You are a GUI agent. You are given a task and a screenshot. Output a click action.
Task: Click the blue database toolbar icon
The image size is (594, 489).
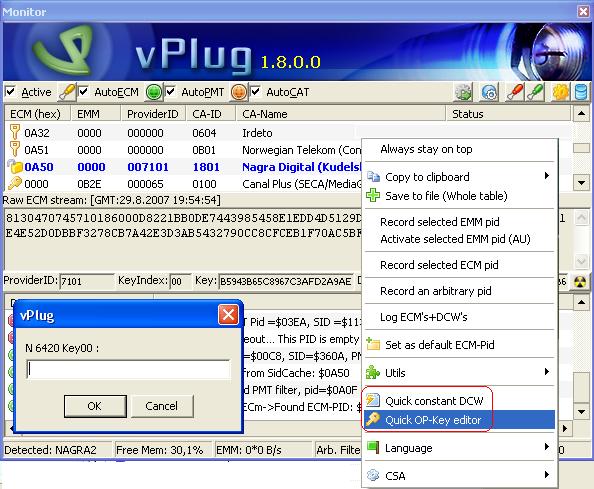point(581,92)
